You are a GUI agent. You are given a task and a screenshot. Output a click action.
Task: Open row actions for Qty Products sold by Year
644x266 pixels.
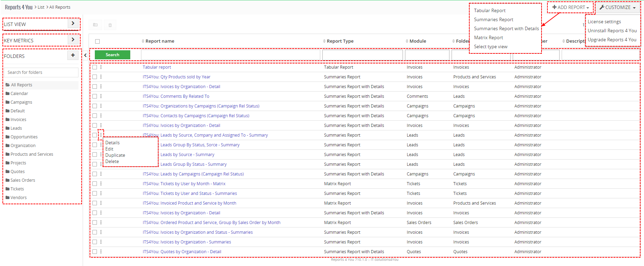(101, 77)
